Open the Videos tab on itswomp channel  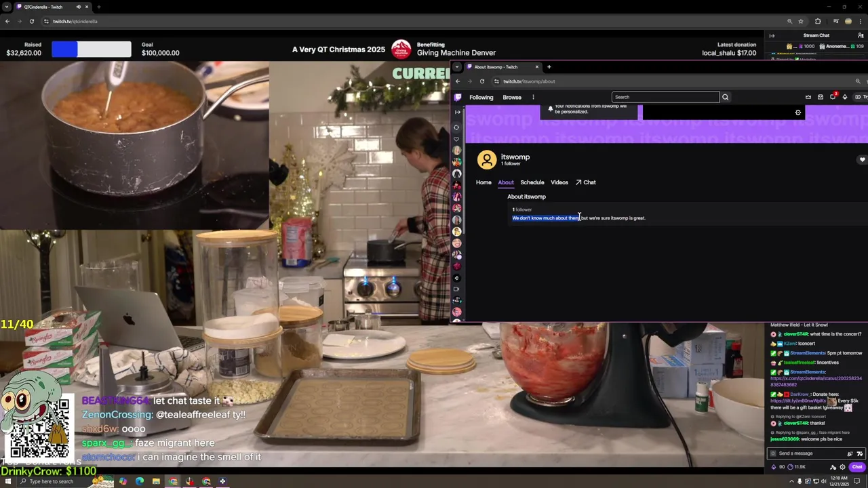tap(559, 182)
